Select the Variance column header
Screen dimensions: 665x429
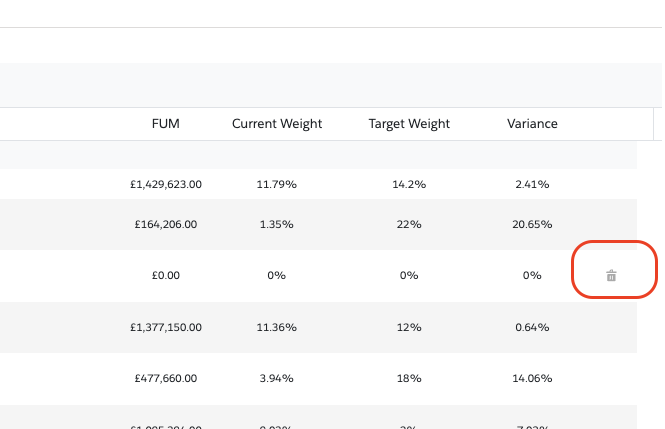pyautogui.click(x=532, y=124)
